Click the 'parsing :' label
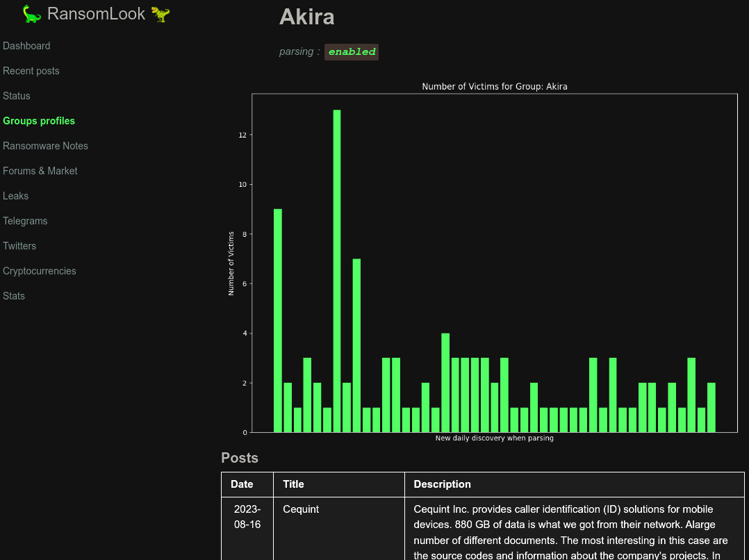Viewport: 749px width, 560px height. pos(299,51)
